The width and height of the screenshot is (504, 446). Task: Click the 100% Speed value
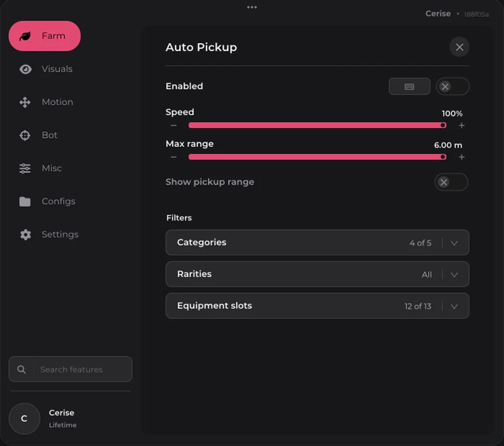(452, 113)
